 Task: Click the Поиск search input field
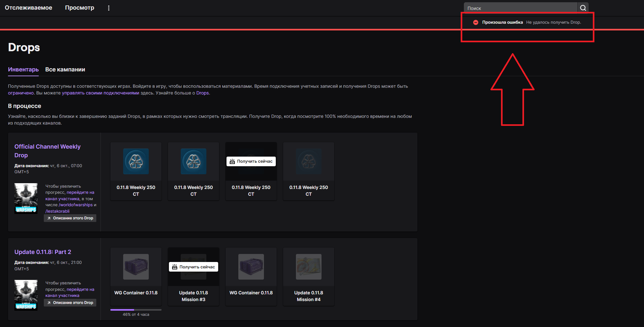point(521,8)
